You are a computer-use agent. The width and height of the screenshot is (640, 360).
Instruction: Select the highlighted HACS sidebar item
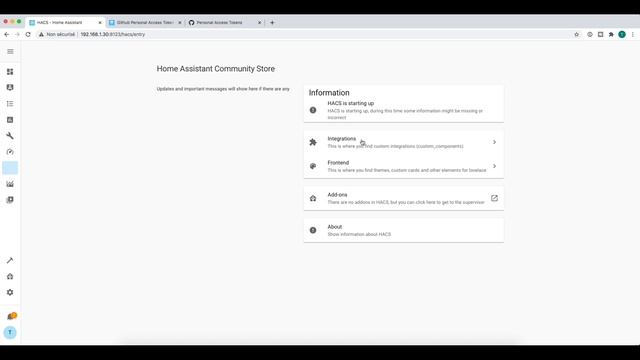click(10, 168)
